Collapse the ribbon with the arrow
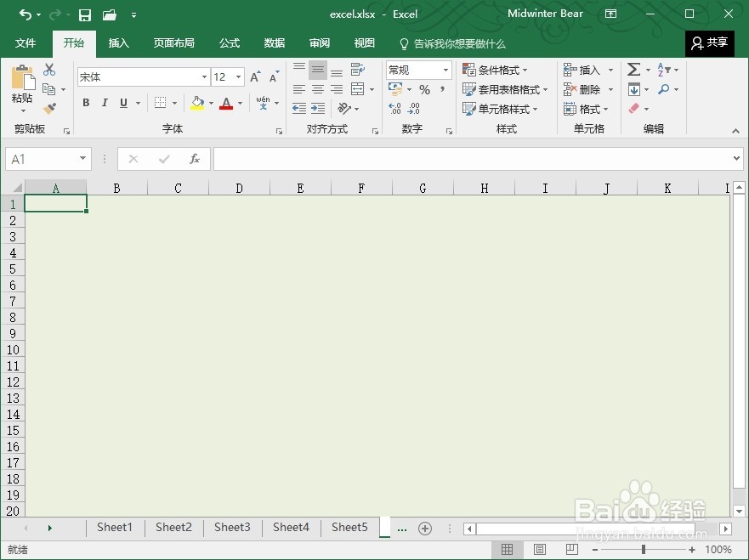The height and width of the screenshot is (560, 749). (735, 131)
